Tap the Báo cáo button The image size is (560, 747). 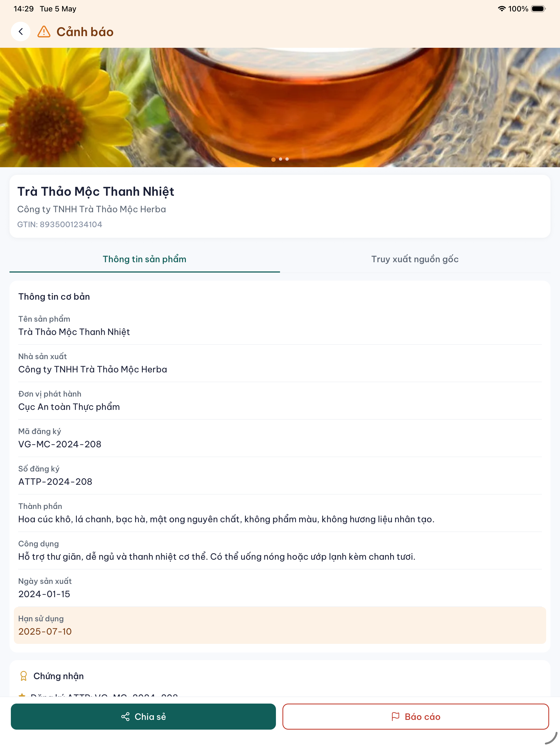(x=416, y=717)
